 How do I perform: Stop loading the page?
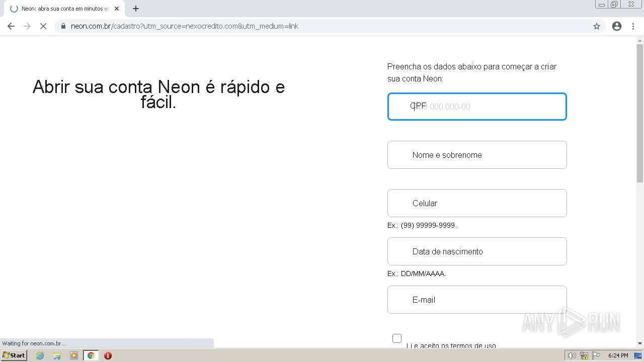pyautogui.click(x=43, y=26)
